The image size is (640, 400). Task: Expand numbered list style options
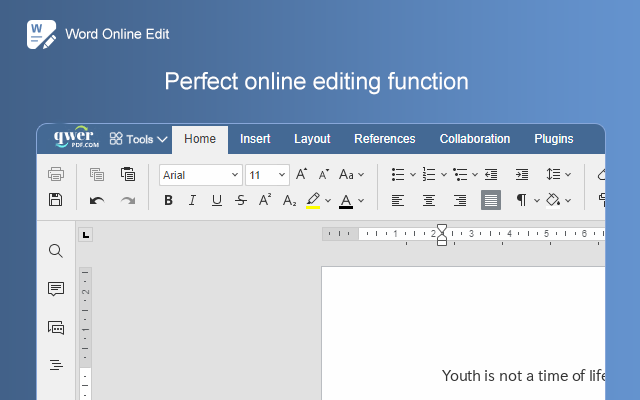pos(444,175)
